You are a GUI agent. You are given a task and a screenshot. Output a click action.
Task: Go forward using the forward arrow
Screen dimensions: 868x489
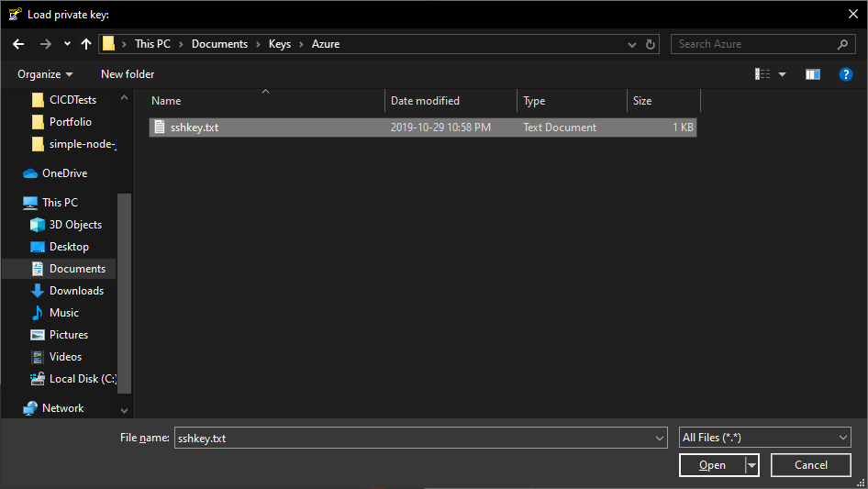coord(45,44)
